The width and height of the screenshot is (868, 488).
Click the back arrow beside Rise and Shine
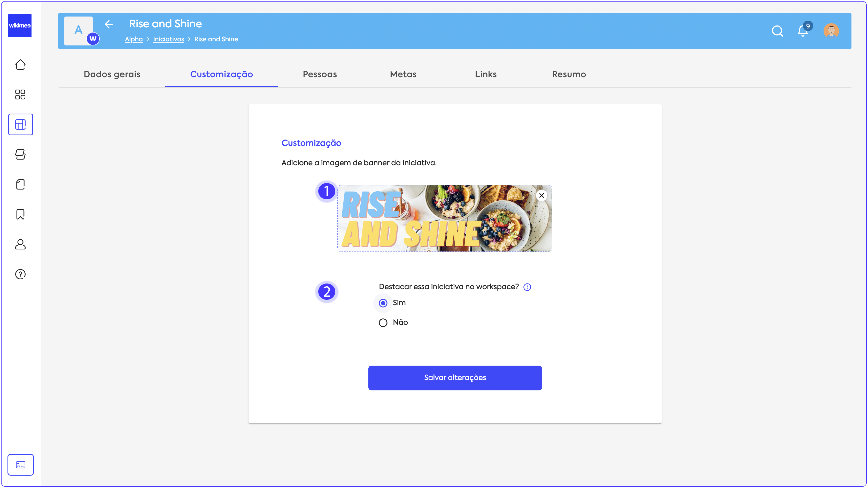(109, 24)
